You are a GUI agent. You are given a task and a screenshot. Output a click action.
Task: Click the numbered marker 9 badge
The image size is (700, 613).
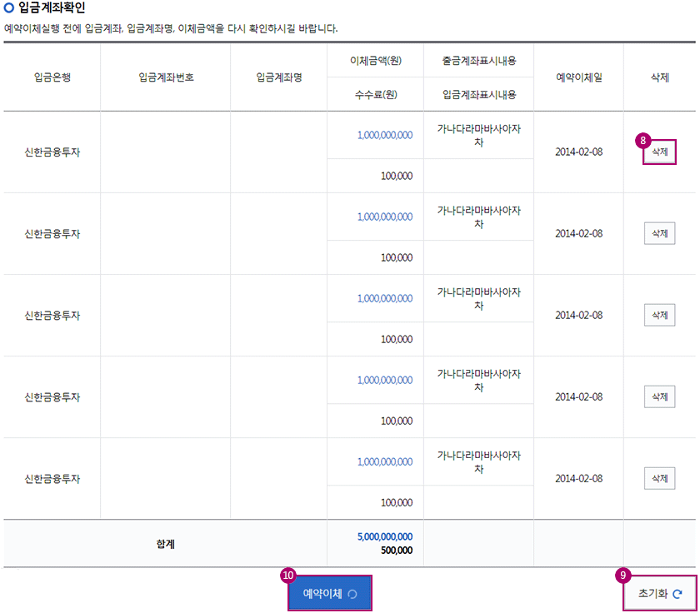[622, 575]
